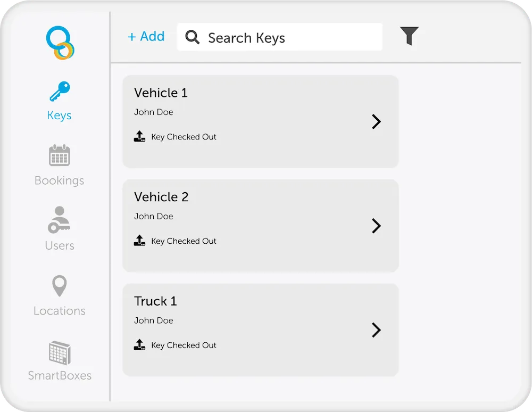Open the Vehicle 2 detail chevron

pos(376,226)
